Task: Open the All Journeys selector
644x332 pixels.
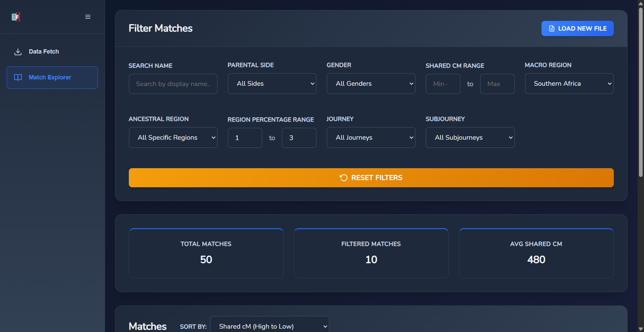Action: tap(371, 137)
